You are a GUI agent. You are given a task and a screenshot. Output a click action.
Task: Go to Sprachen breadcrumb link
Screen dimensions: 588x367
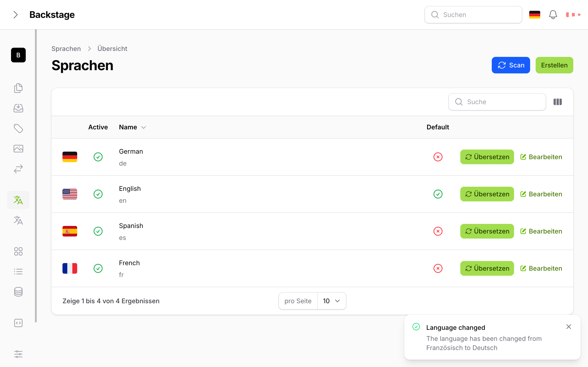[66, 49]
